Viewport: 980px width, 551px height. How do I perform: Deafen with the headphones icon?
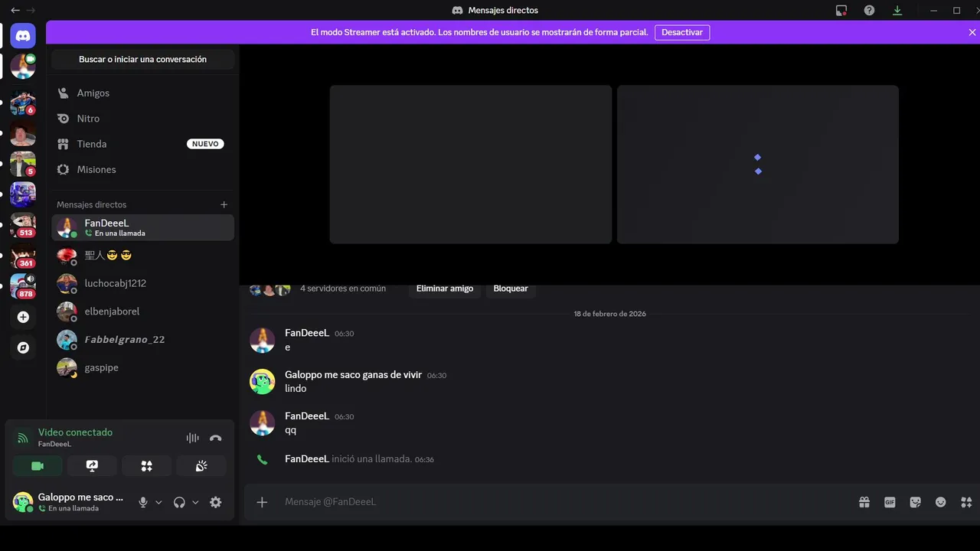pyautogui.click(x=179, y=502)
